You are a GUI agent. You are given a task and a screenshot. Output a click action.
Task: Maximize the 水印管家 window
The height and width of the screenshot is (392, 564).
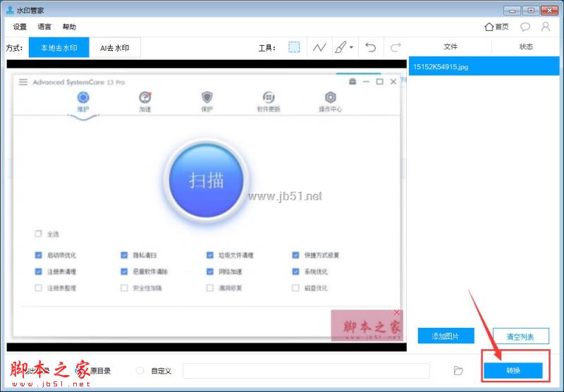pyautogui.click(x=531, y=11)
